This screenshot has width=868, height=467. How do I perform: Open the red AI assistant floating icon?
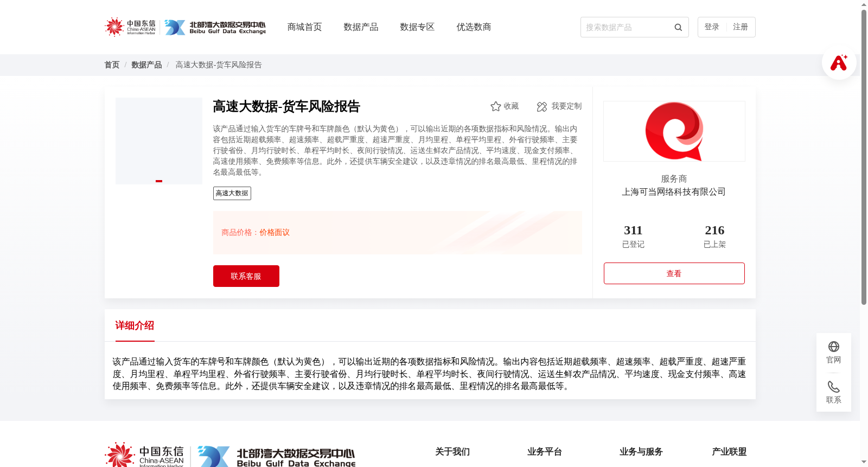[x=839, y=62]
